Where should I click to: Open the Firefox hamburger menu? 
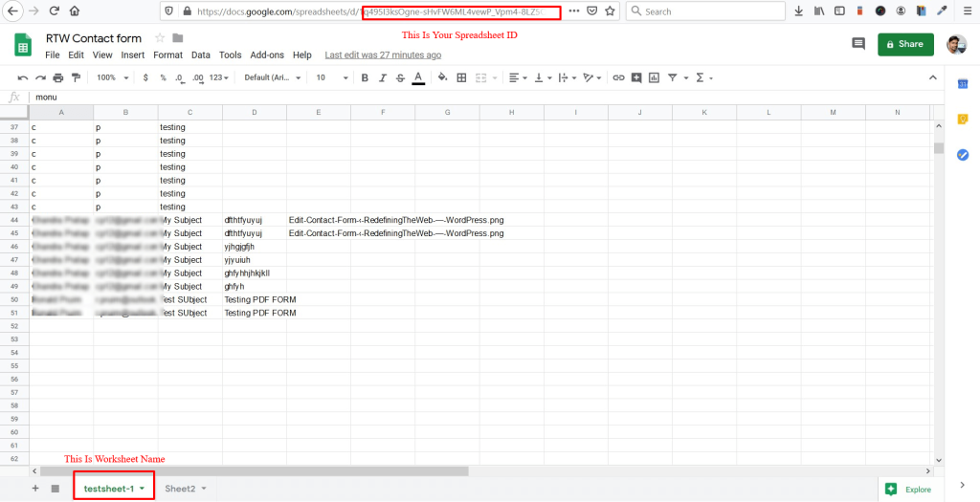[x=969, y=11]
